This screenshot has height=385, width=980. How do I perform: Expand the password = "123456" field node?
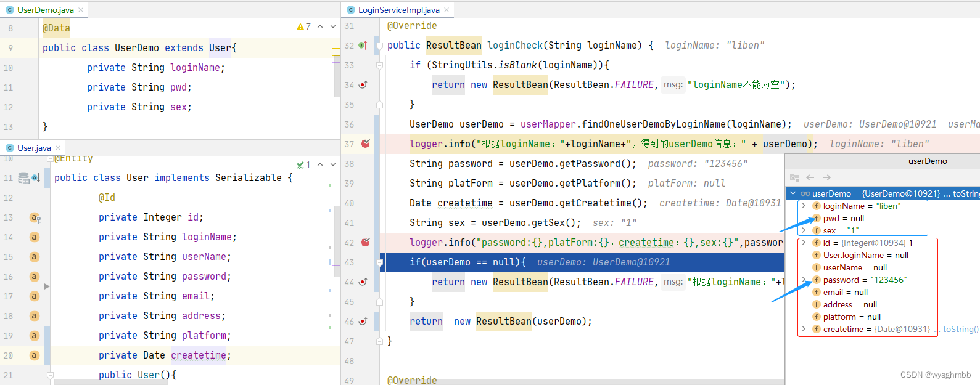[804, 280]
